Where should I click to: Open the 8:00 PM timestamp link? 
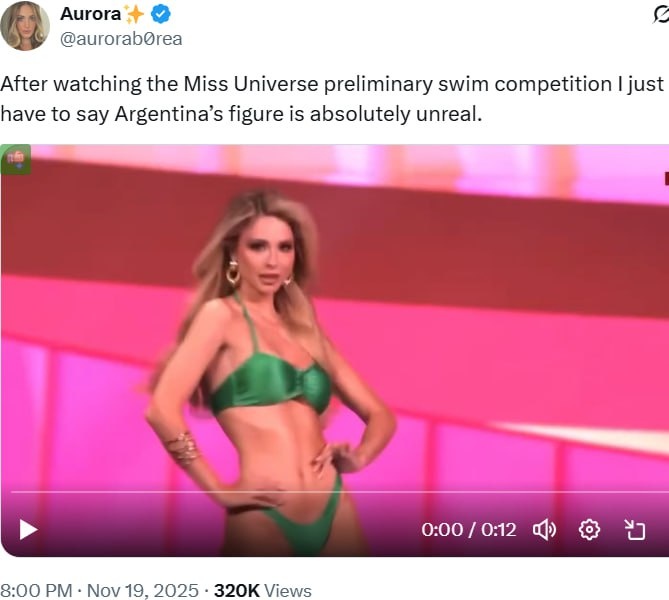tap(36, 591)
